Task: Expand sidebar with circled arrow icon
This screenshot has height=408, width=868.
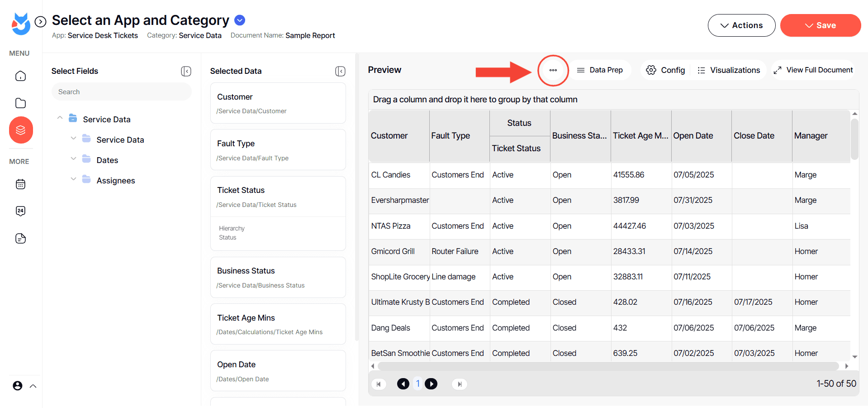Action: [x=41, y=22]
